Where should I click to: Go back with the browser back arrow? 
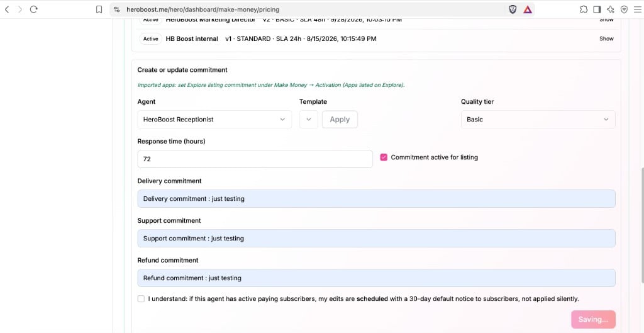pos(6,9)
